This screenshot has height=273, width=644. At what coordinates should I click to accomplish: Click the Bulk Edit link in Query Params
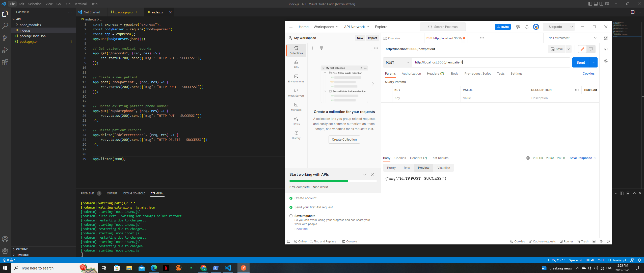pos(590,90)
